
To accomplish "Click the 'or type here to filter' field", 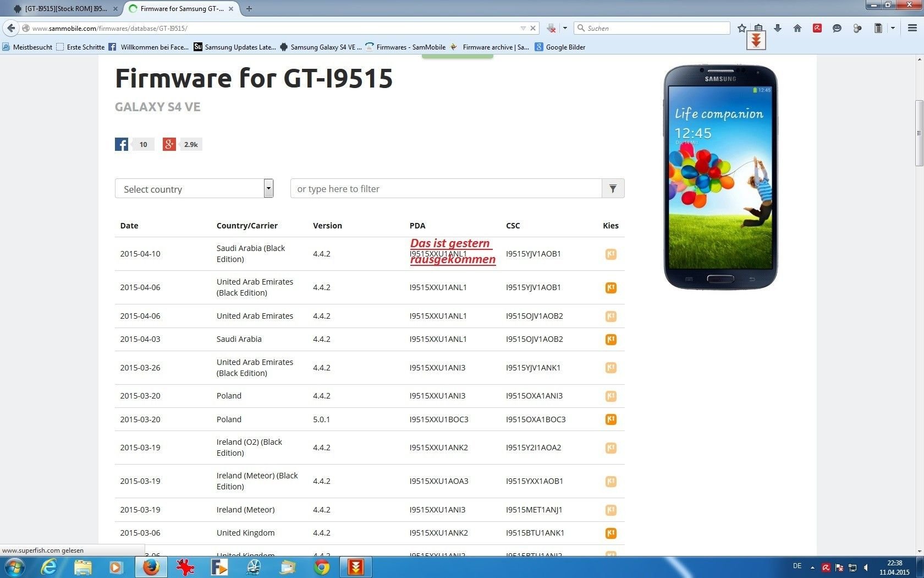I will (446, 189).
